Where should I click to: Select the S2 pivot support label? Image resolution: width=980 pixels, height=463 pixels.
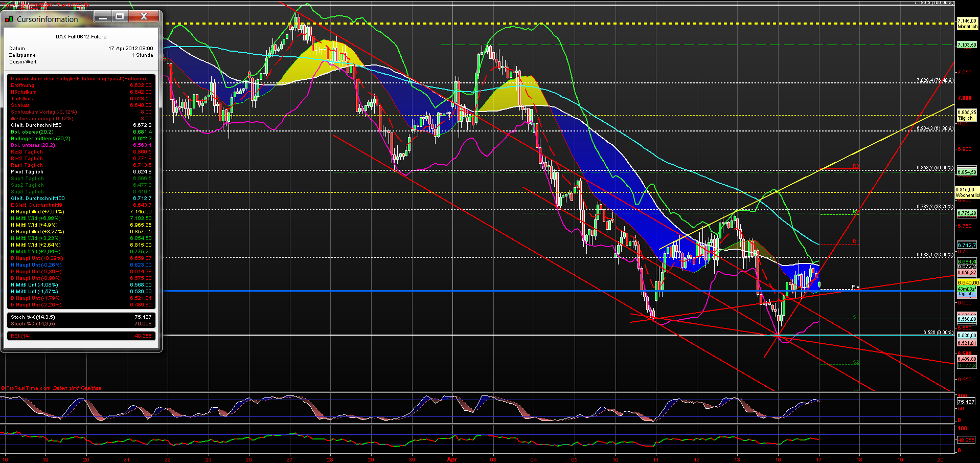point(856,362)
